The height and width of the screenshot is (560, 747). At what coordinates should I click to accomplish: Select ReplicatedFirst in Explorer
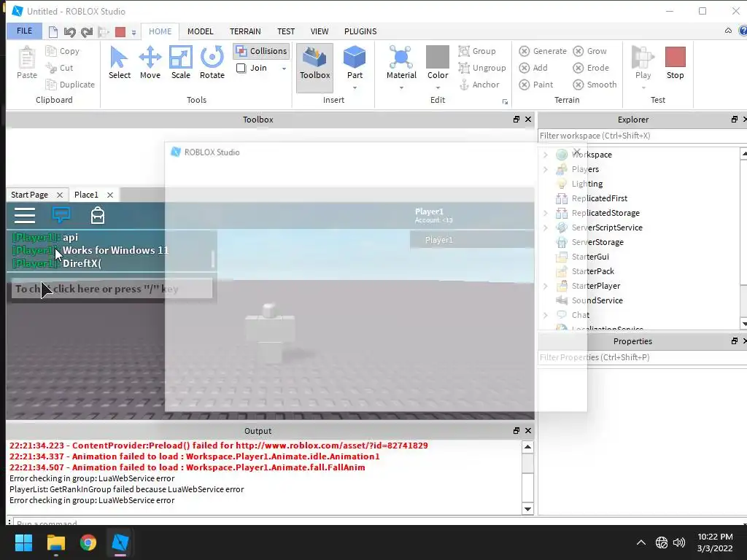coord(600,198)
